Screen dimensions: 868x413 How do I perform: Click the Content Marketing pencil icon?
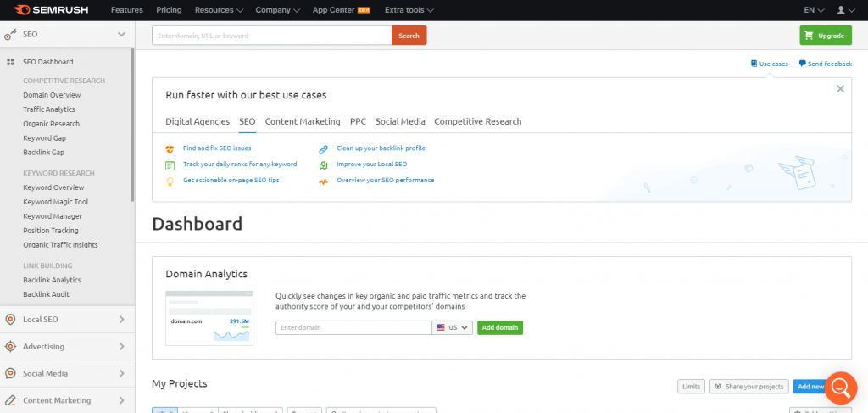coord(10,400)
